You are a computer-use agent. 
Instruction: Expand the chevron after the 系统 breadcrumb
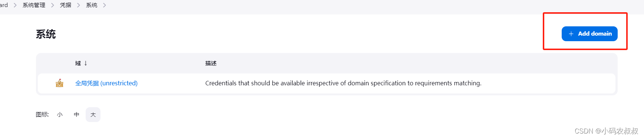point(105,5)
